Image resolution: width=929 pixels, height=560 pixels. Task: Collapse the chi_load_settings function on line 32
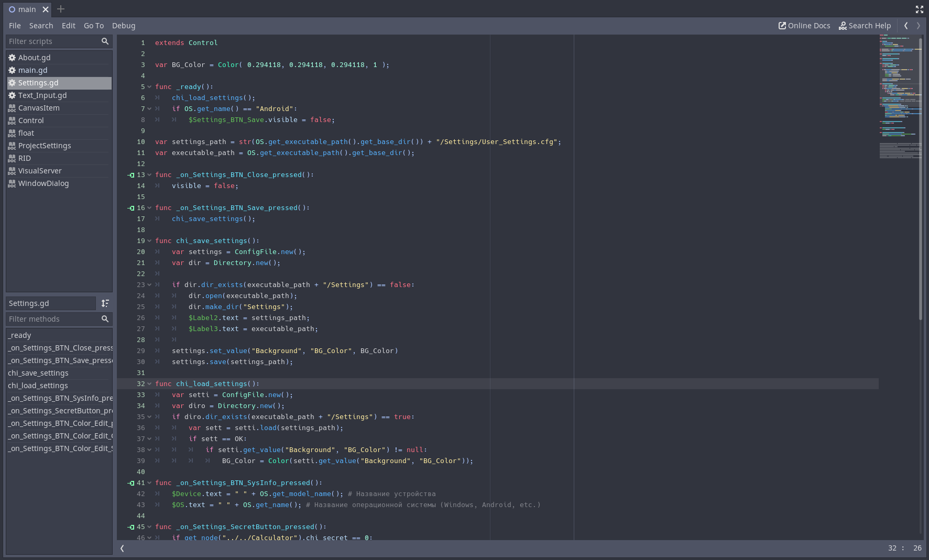pyautogui.click(x=149, y=384)
